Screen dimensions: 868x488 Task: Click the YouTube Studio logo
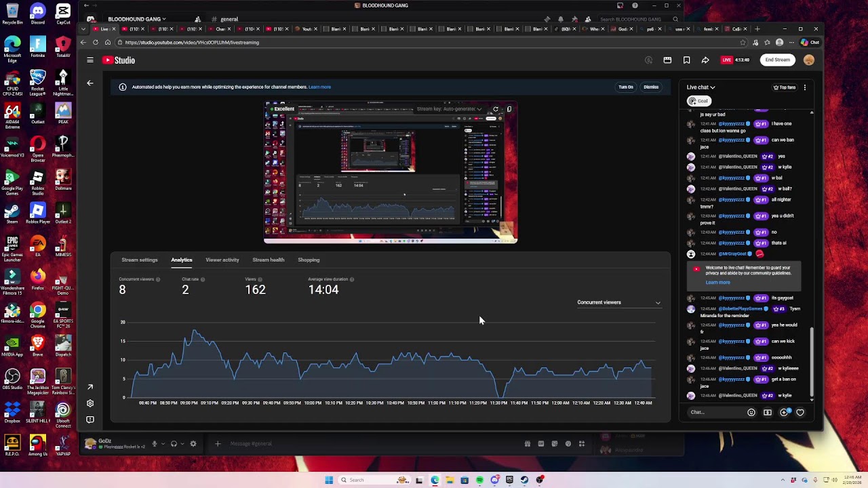click(x=119, y=60)
